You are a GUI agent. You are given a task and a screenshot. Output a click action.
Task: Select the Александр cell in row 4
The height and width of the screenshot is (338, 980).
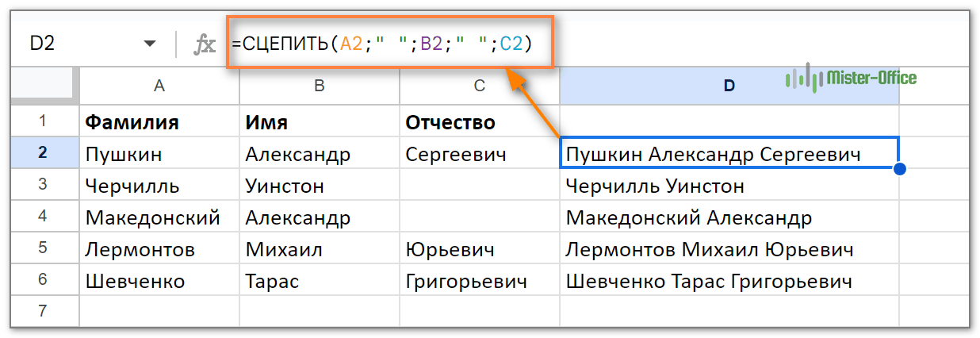(320, 217)
